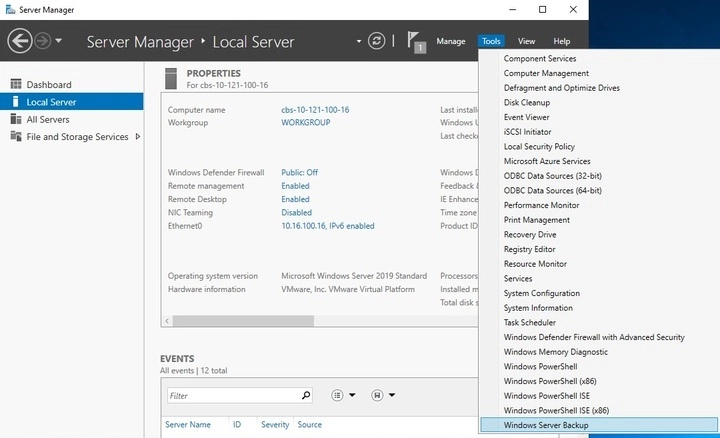Click the events save query icon
This screenshot has width=720, height=438.
377,395
